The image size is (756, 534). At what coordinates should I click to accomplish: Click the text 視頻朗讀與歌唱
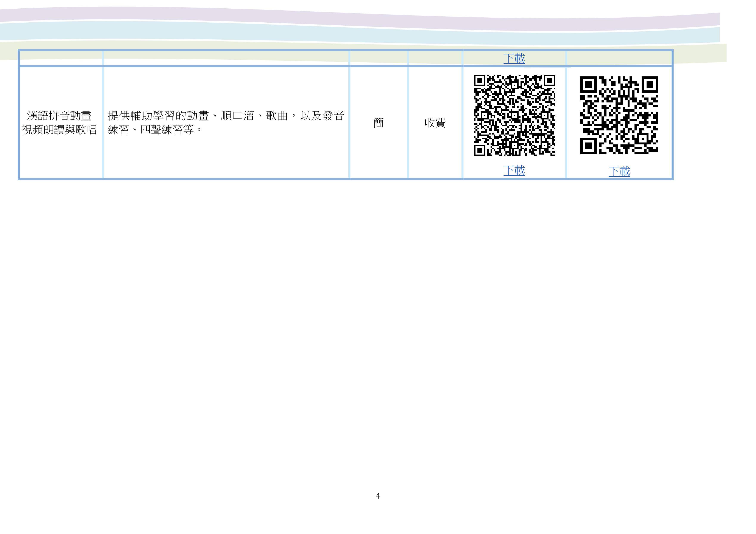point(59,130)
